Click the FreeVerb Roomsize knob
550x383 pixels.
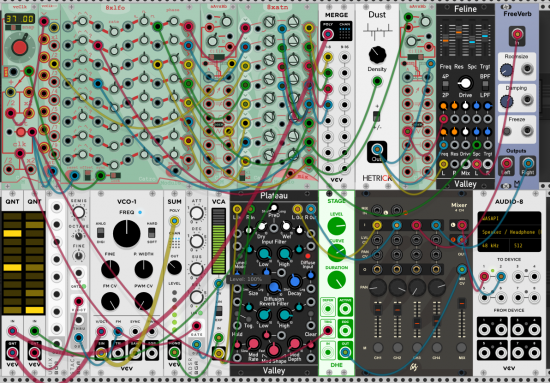pos(507,70)
